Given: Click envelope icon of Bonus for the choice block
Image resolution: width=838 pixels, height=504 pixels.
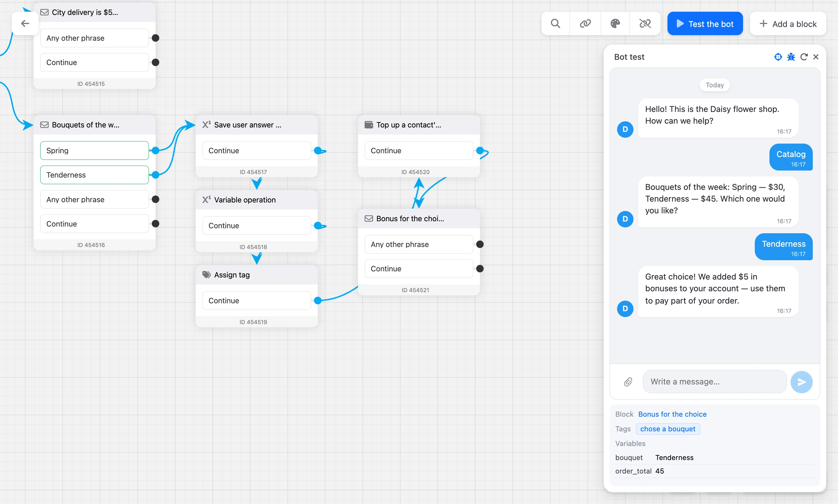Looking at the screenshot, I should pyautogui.click(x=369, y=218).
